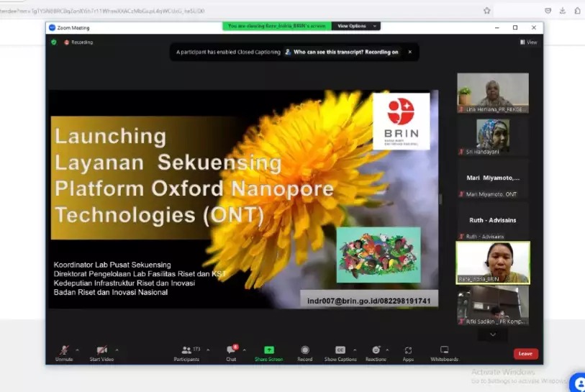
Task: Open the View layout menu
Action: point(529,42)
